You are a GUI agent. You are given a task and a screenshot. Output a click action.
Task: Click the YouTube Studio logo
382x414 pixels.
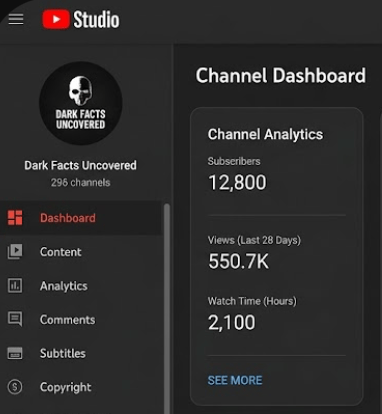pyautogui.click(x=80, y=19)
